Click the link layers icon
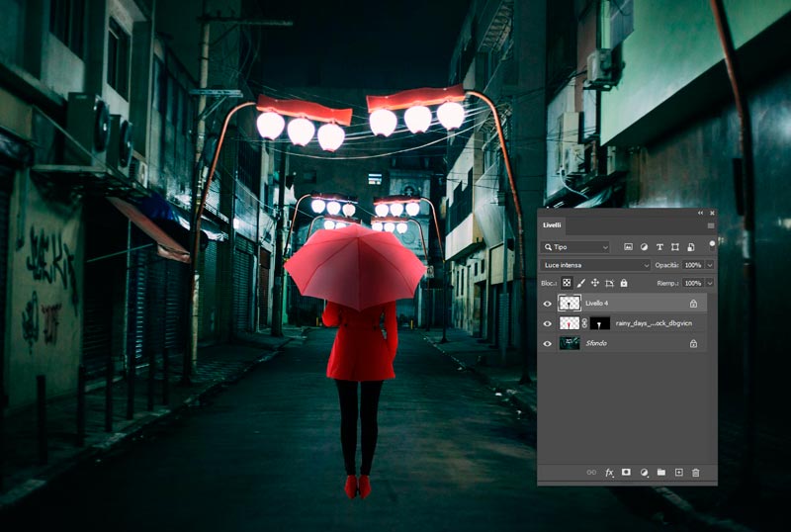The height and width of the screenshot is (532, 791). point(591,473)
